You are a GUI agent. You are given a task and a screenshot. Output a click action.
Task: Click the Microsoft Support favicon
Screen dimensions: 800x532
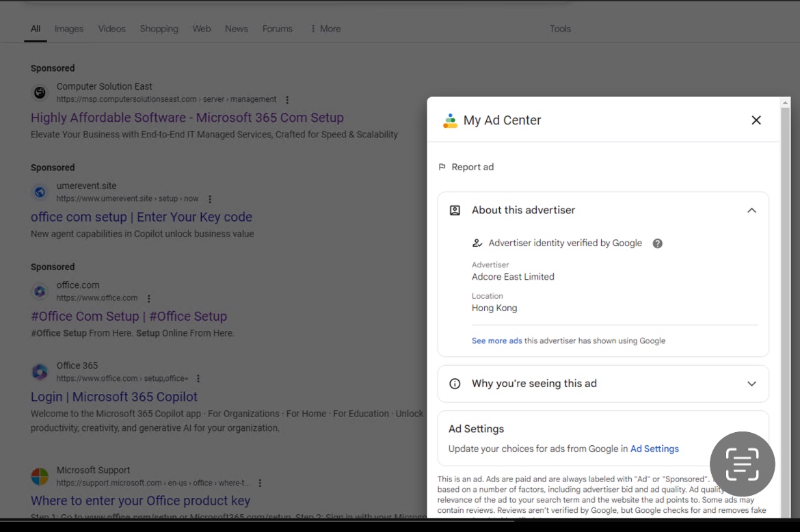point(40,475)
